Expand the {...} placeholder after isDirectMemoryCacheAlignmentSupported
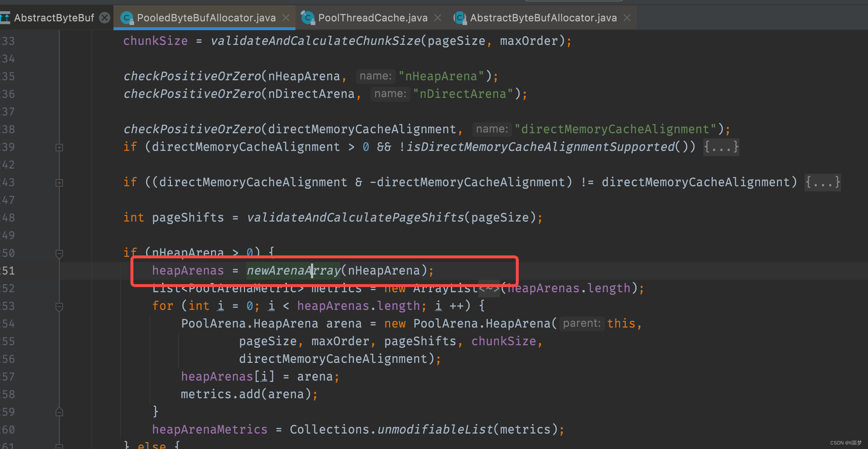The width and height of the screenshot is (868, 449). click(x=721, y=147)
